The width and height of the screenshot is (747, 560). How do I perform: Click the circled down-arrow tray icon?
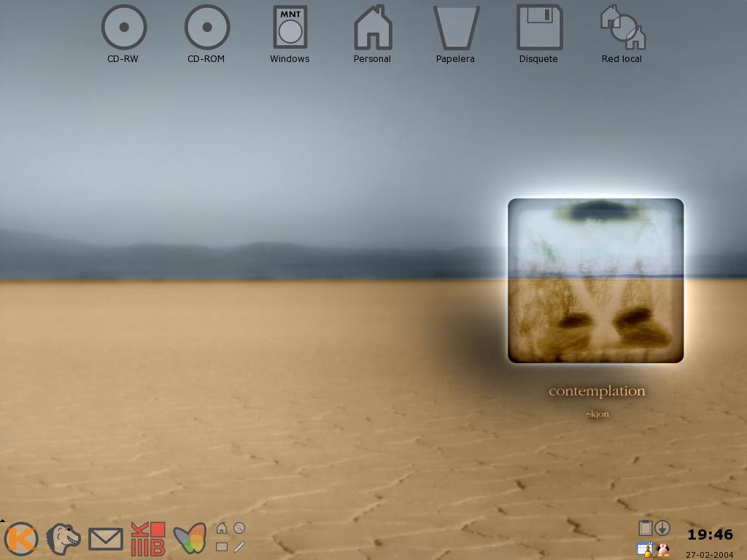[x=662, y=528]
